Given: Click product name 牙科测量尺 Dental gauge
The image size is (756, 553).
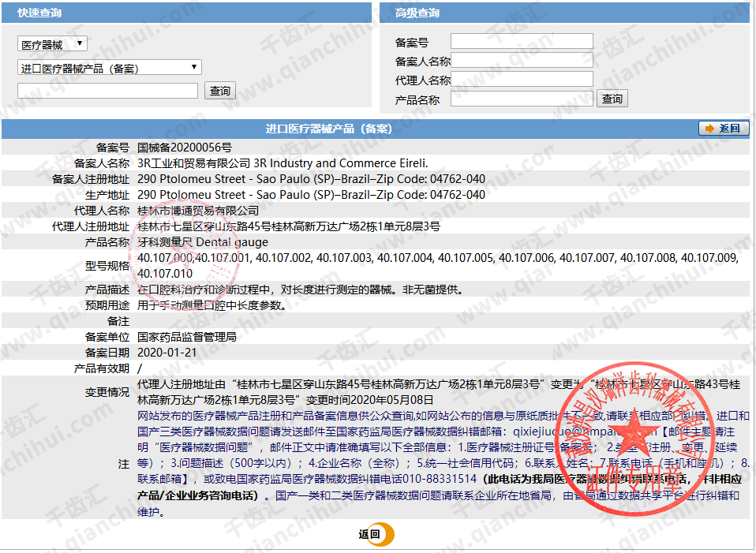Looking at the screenshot, I should (x=203, y=242).
